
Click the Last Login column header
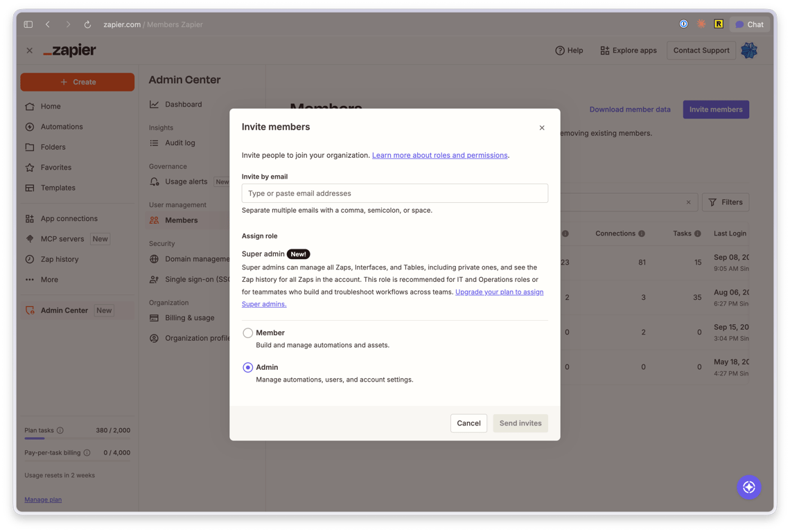click(x=730, y=233)
